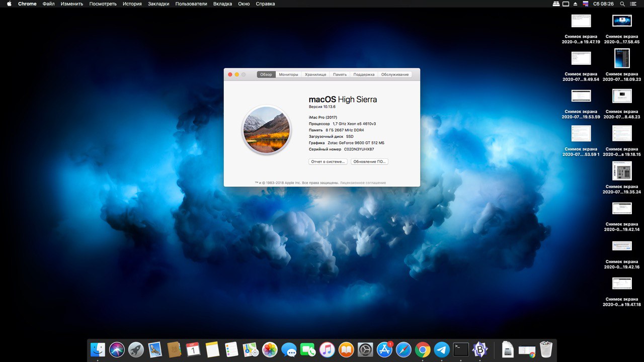Switch to the Мониторы tab
This screenshot has height=362, width=644.
tap(289, 74)
